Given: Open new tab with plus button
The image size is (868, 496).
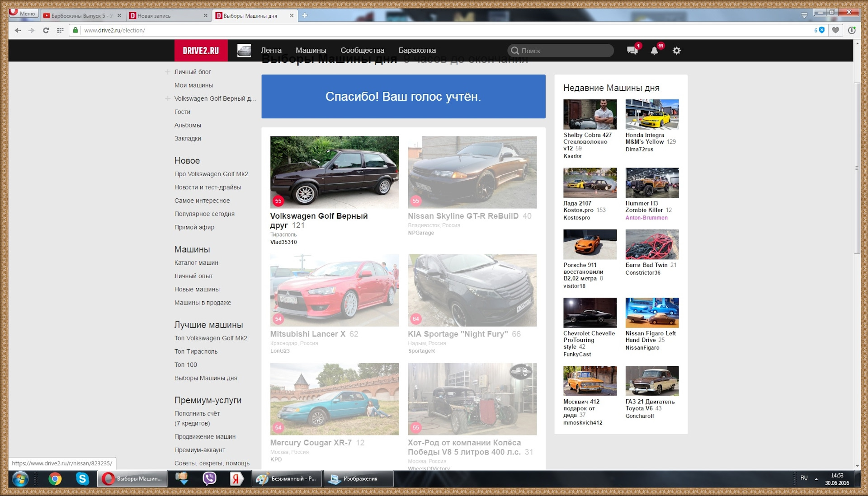Looking at the screenshot, I should coord(305,15).
